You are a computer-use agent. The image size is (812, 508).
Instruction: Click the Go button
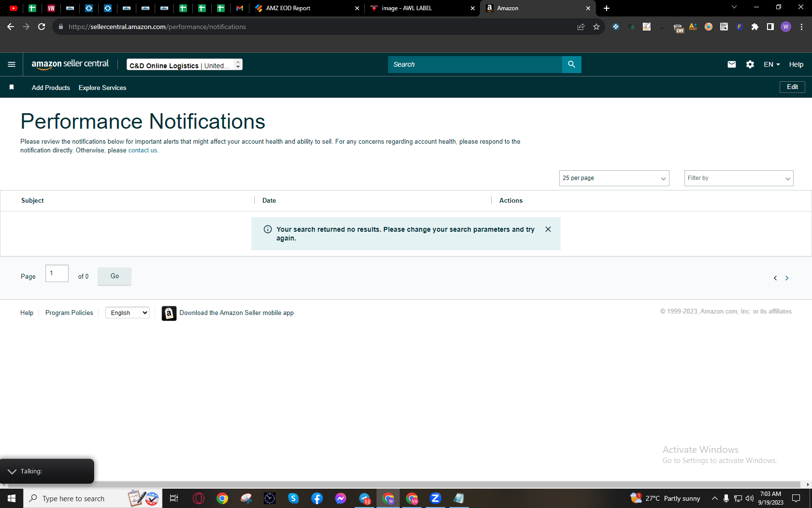[x=115, y=276]
